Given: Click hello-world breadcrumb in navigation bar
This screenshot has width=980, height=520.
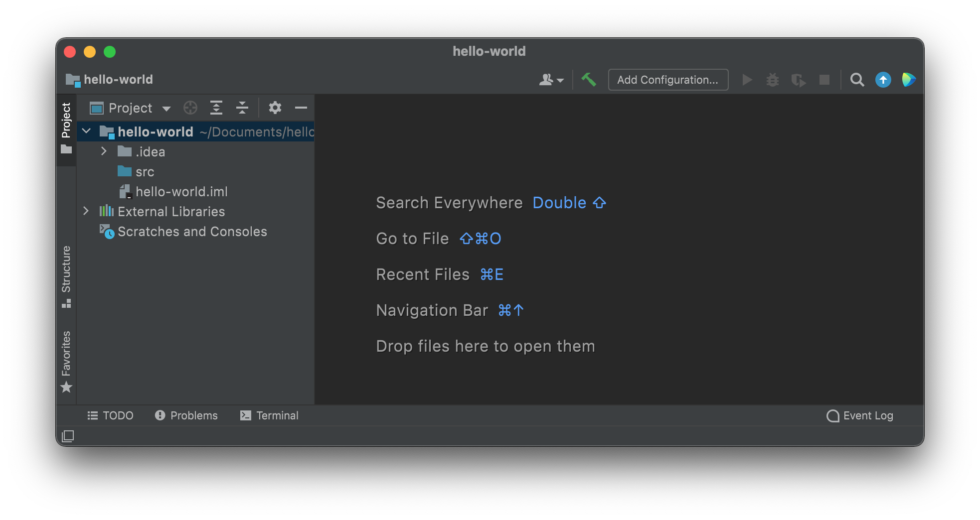Looking at the screenshot, I should tap(109, 80).
